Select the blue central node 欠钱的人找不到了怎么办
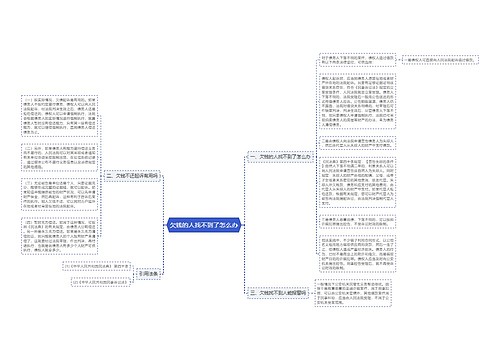Viewport: 500px width, 360px height. [203, 225]
